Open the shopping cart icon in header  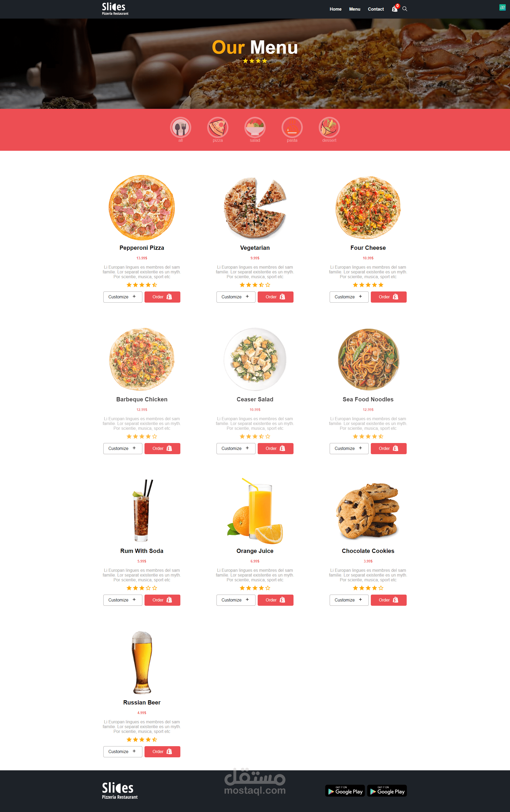tap(394, 9)
